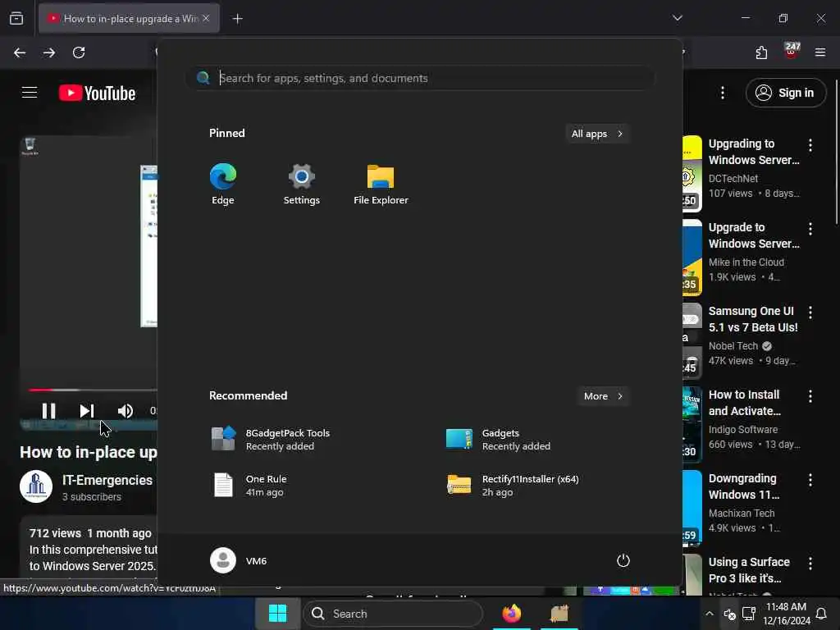The height and width of the screenshot is (630, 840).
Task: Open the notification bell in system tray
Action: 820,614
